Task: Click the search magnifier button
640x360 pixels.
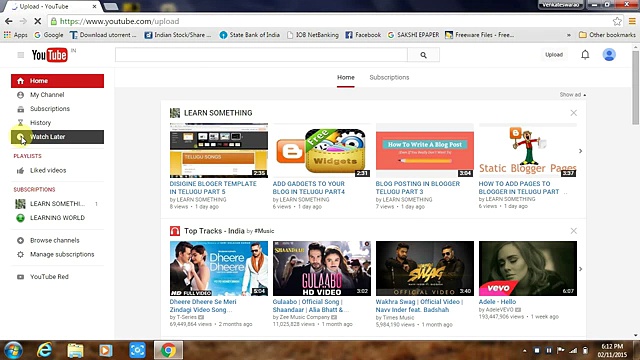Action: tap(423, 55)
